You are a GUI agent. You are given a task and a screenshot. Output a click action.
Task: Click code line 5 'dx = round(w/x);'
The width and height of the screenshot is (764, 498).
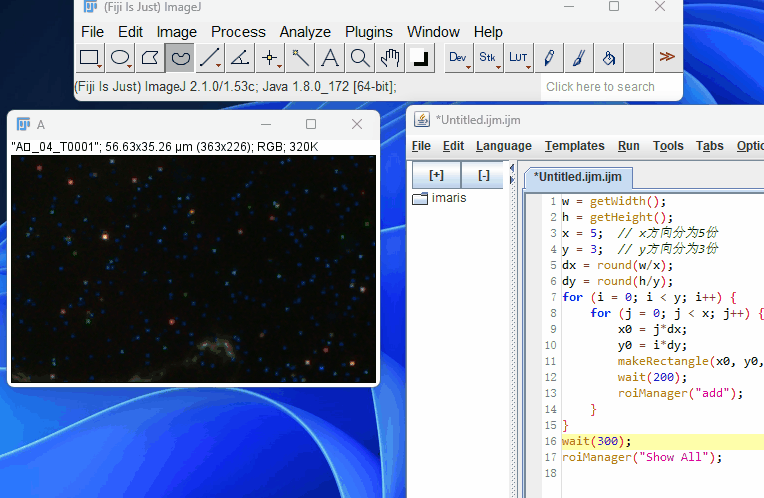click(x=617, y=265)
